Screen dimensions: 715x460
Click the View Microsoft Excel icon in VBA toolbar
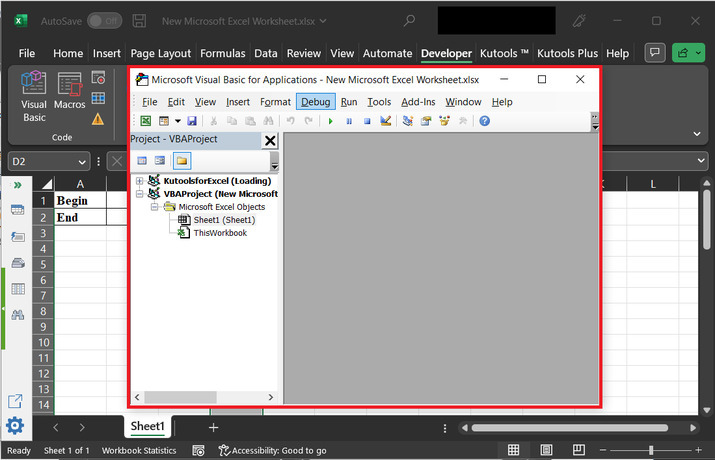click(x=145, y=121)
